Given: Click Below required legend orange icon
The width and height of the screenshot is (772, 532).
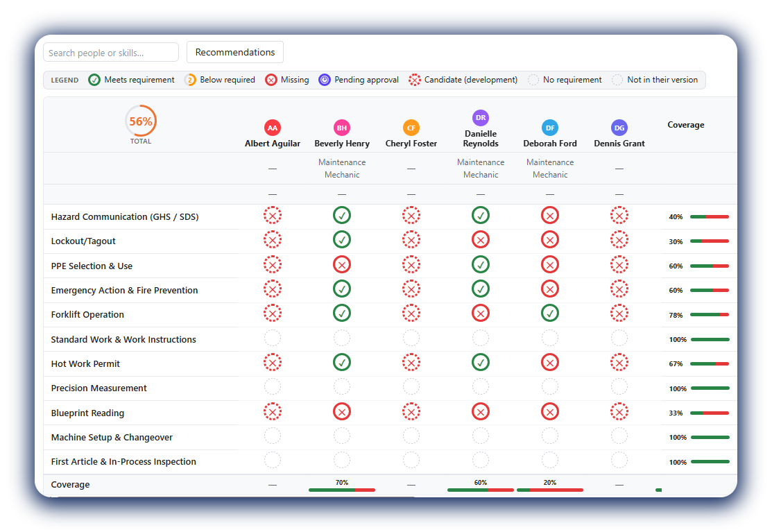Looking at the screenshot, I should [190, 80].
